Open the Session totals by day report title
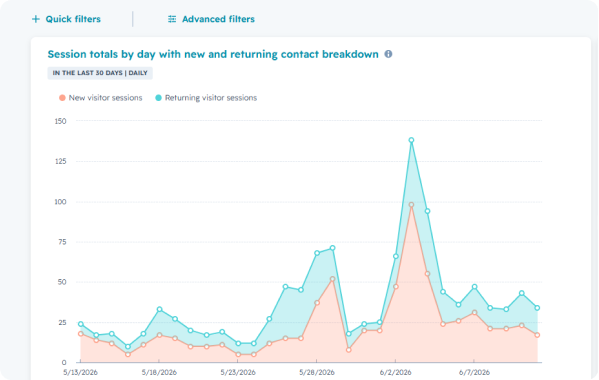This screenshot has width=599, height=380. tap(213, 54)
